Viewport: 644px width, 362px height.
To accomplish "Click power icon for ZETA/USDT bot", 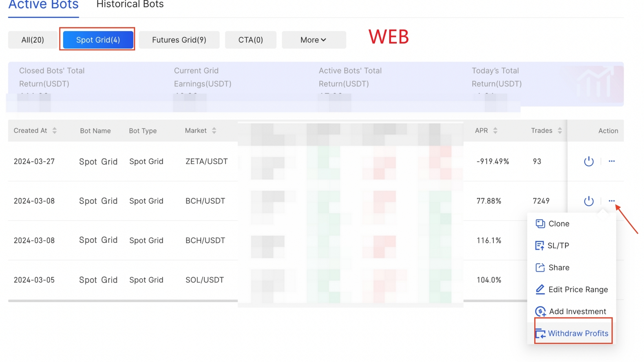I will [x=588, y=161].
